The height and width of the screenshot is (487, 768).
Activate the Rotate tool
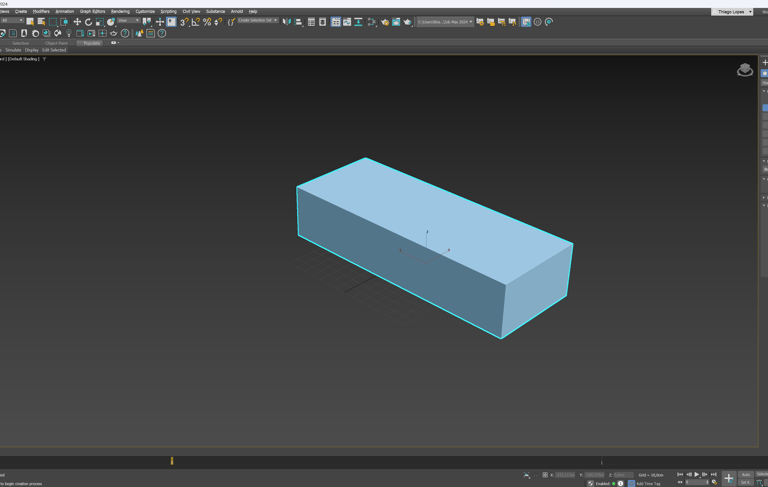[88, 22]
